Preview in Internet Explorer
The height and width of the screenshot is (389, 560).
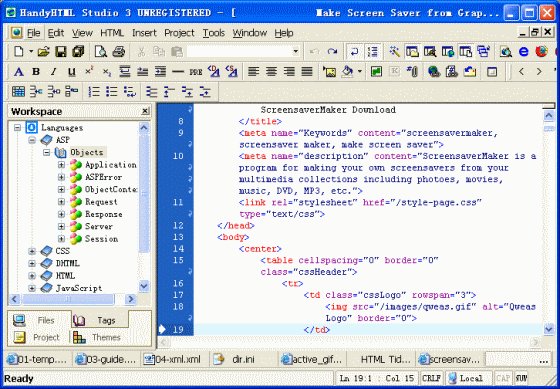[524, 52]
